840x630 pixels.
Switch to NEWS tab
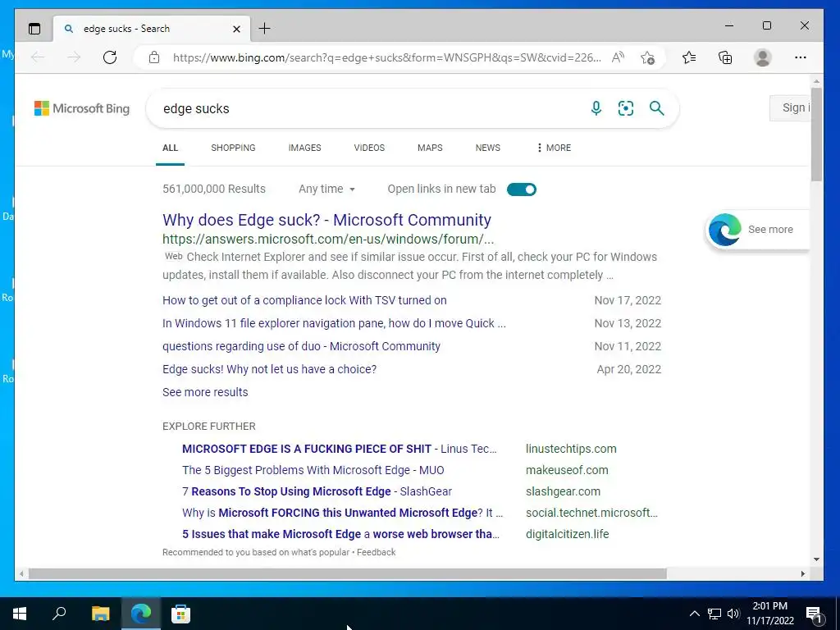point(488,148)
